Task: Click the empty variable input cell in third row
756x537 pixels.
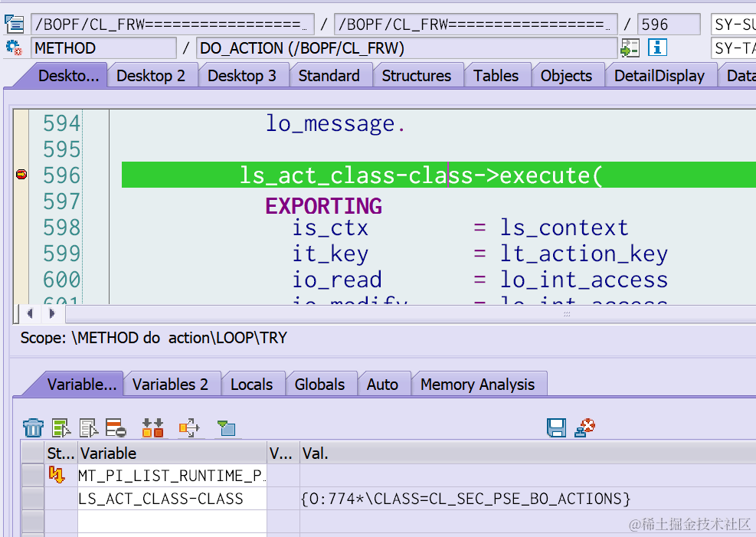Action: [172, 521]
